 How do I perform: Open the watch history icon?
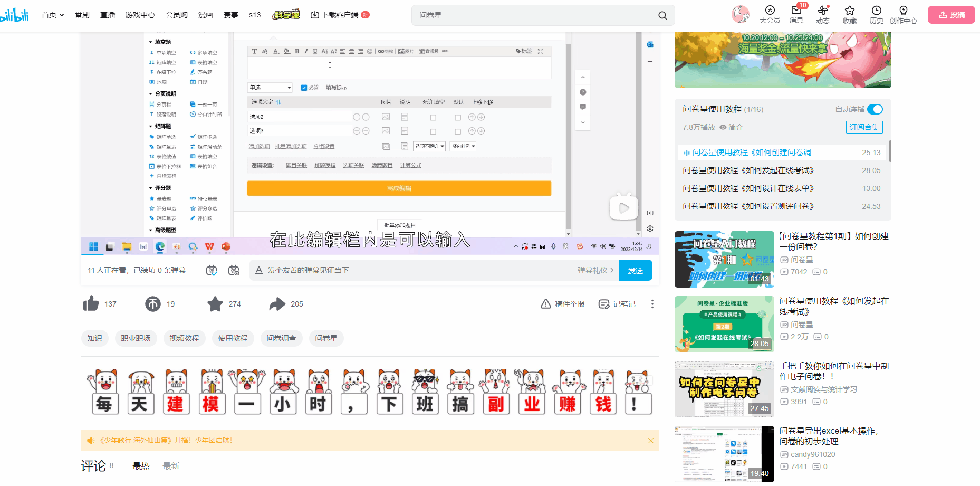click(x=877, y=10)
